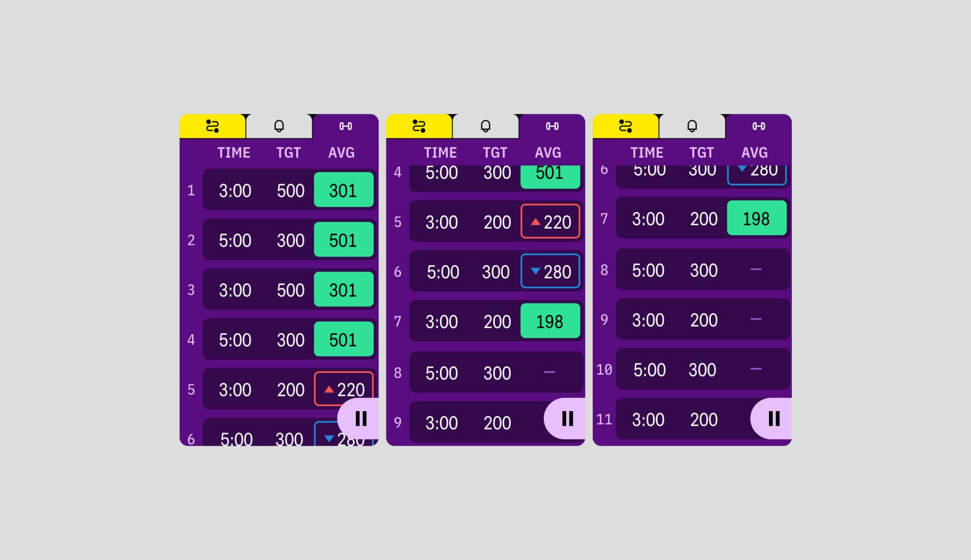
Task: Select the dumbbell tab in the left panel
Action: 346,126
